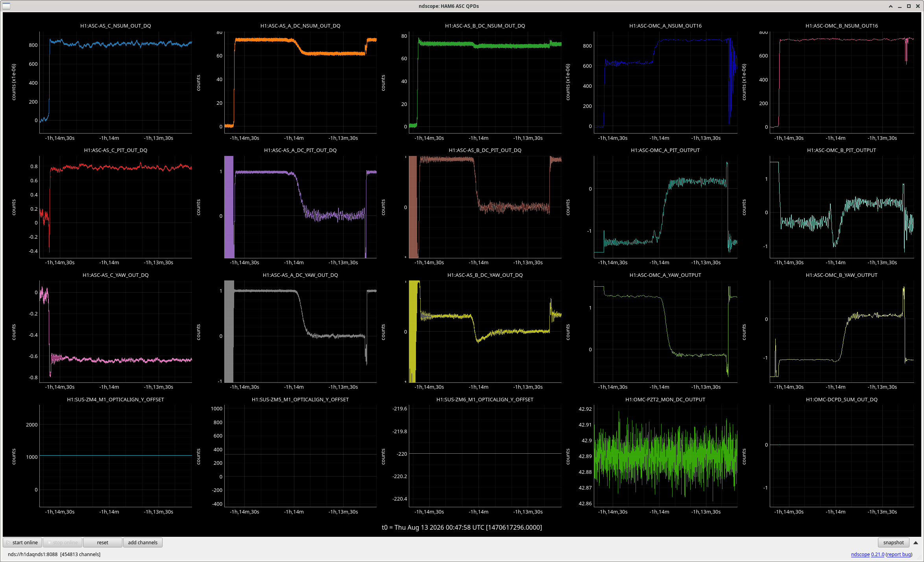Click the t0 timestamp label below the plots
The height and width of the screenshot is (562, 924).
462,527
